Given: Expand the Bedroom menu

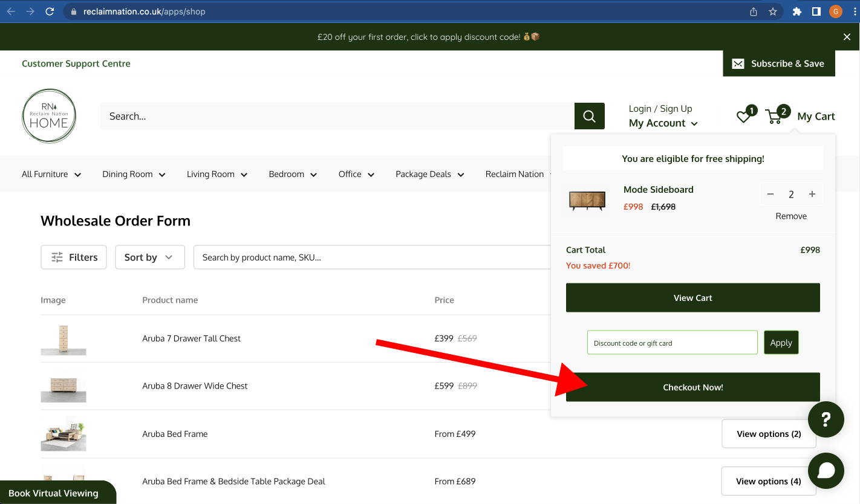Looking at the screenshot, I should tap(293, 174).
